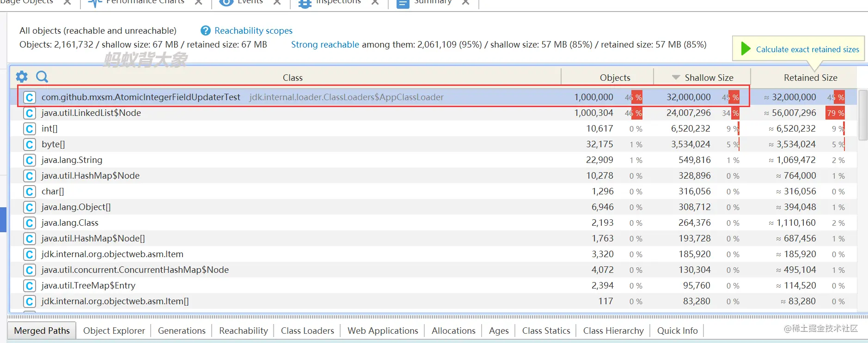The height and width of the screenshot is (343, 868).
Task: Click the class icon for objectweb.asm.Item[]
Action: pos(30,301)
